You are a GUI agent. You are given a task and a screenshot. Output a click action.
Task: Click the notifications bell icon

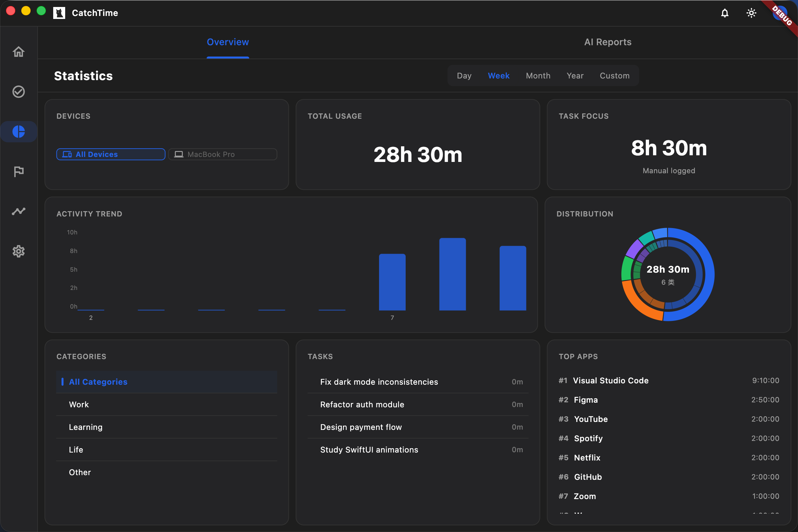coord(725,13)
